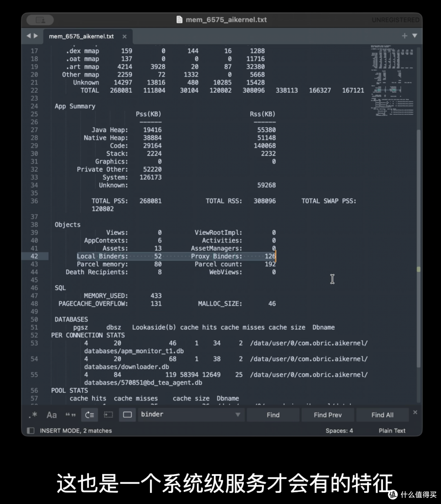This screenshot has width=441, height=504.
Task: Click the "MEMORY_USED:" label
Action: coord(106,296)
